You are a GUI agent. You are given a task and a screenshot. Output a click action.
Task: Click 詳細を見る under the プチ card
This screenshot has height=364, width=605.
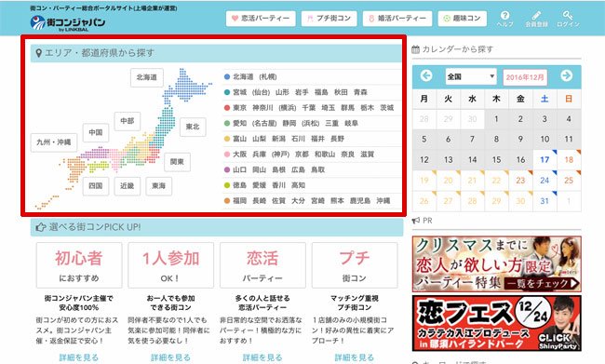pyautogui.click(x=355, y=357)
